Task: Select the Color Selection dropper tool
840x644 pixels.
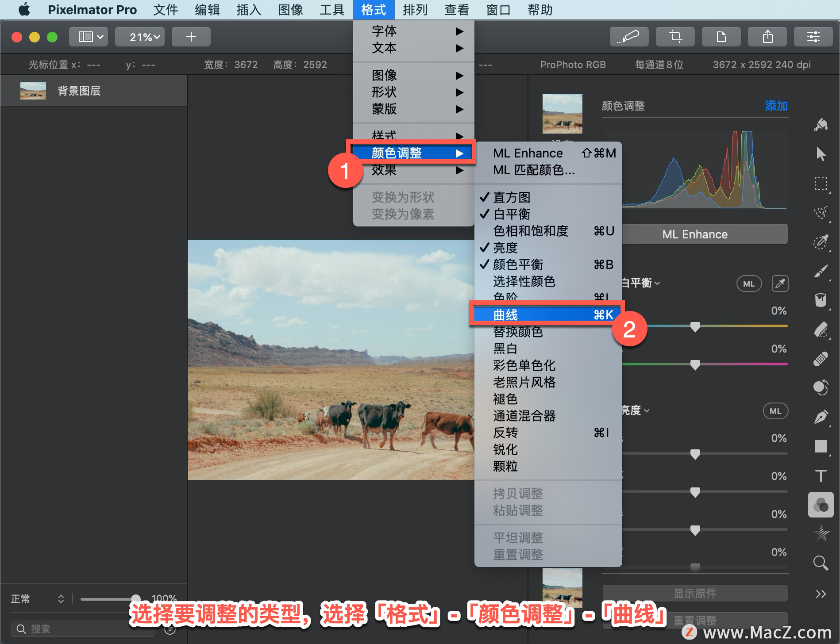Action: point(821,242)
